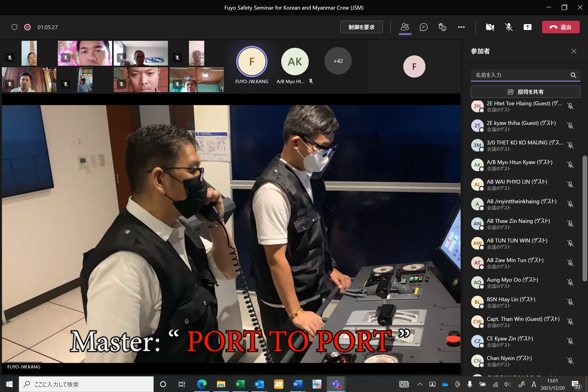Open the raise hand reactions icon
The height and width of the screenshot is (392, 588).
442,27
